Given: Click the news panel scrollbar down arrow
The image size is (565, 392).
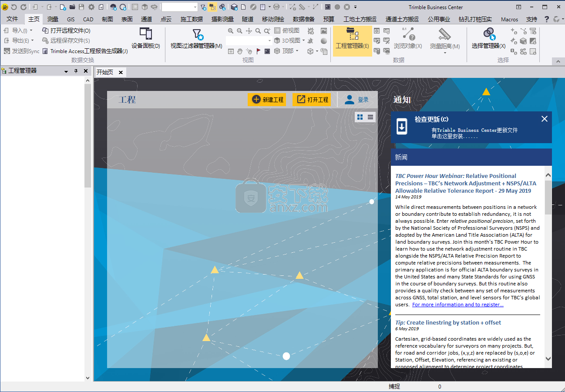Looking at the screenshot, I should [548, 358].
